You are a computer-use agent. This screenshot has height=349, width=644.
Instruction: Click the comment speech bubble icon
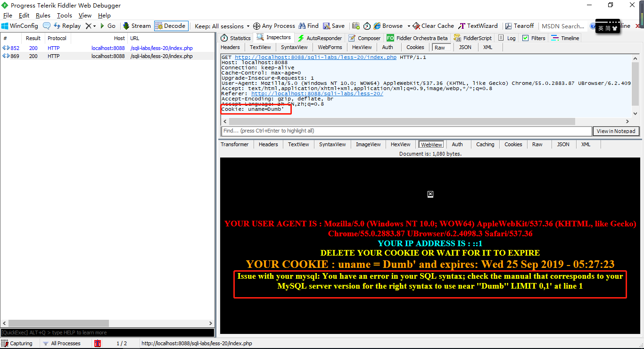click(x=47, y=26)
